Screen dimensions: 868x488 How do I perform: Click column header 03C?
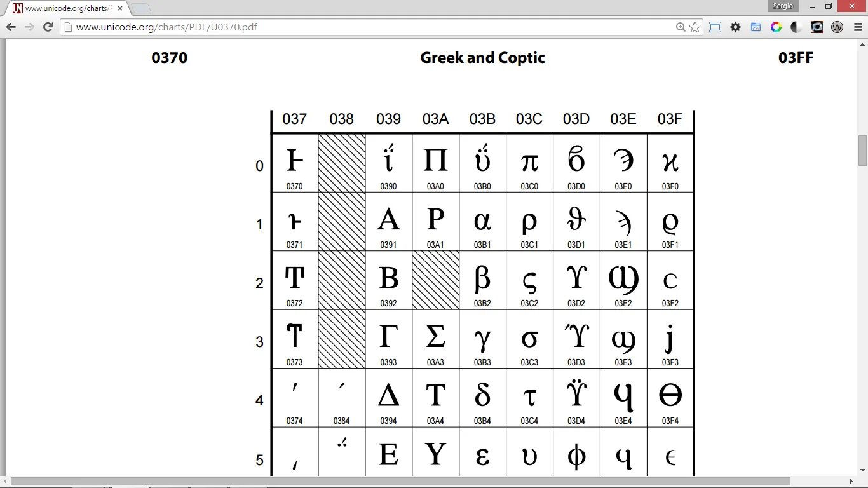pyautogui.click(x=529, y=119)
